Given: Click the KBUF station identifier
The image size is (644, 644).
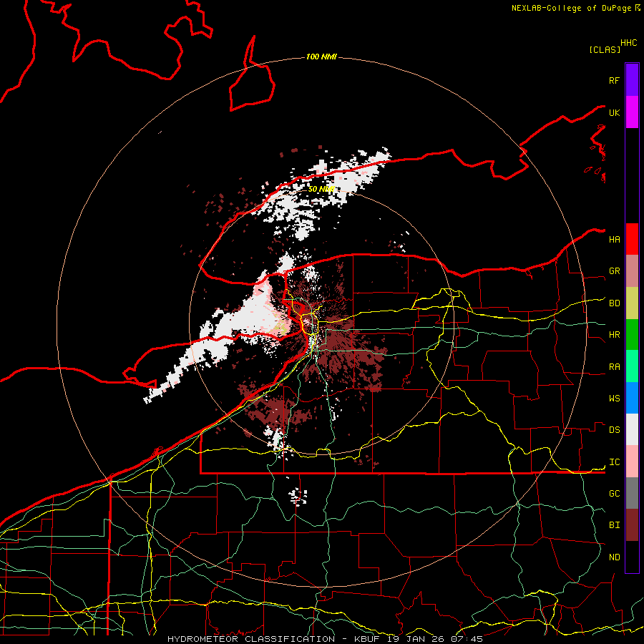Looking at the screenshot, I should pos(366,639).
